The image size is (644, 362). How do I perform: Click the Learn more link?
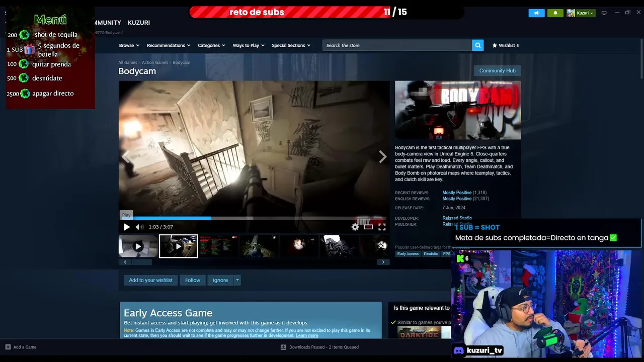click(x=307, y=335)
